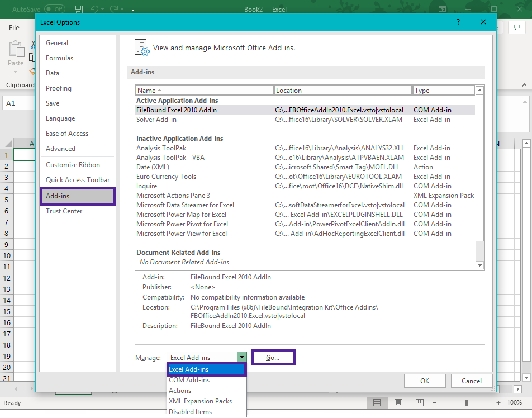Click the zoom in plus button
The height and width of the screenshot is (418, 532).
click(498, 403)
